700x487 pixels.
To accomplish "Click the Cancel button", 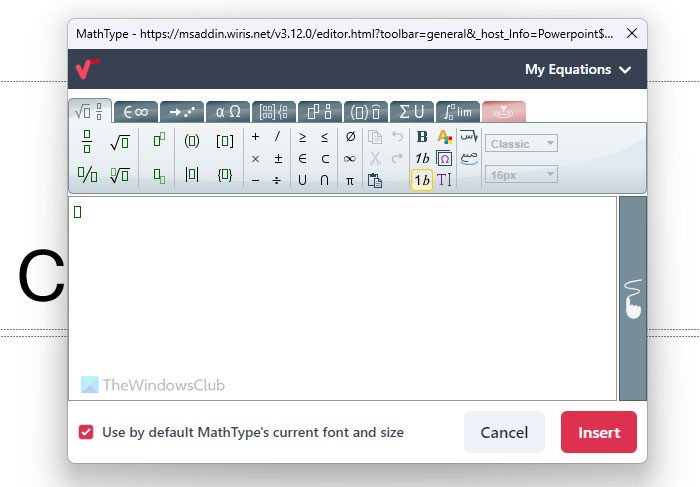I will 504,432.
